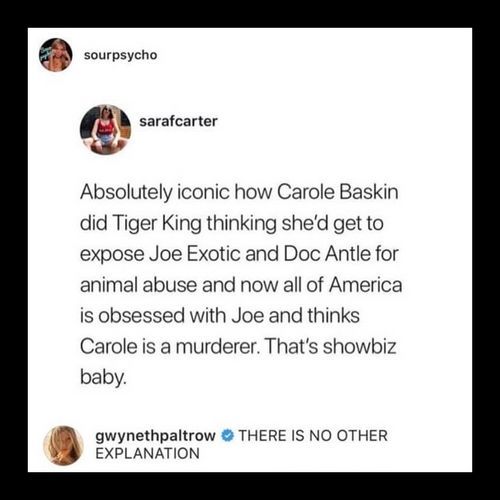Open the gwynethpaltrow username link
500x500 pixels.
(155, 436)
